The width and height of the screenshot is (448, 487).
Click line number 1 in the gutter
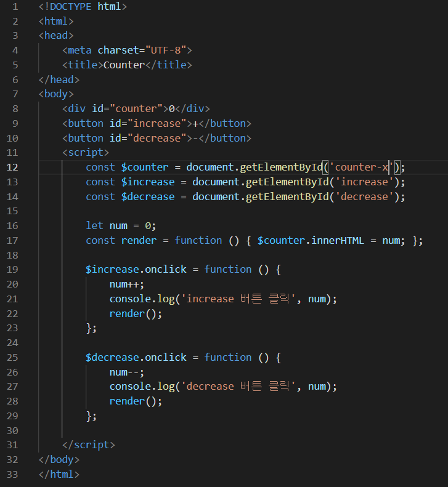[15, 7]
